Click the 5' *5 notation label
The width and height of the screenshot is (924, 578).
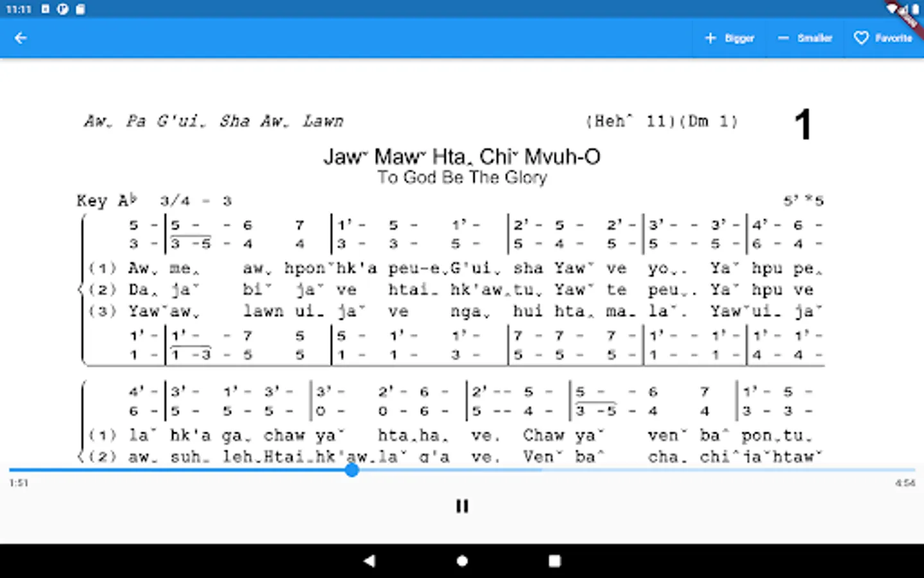(803, 201)
